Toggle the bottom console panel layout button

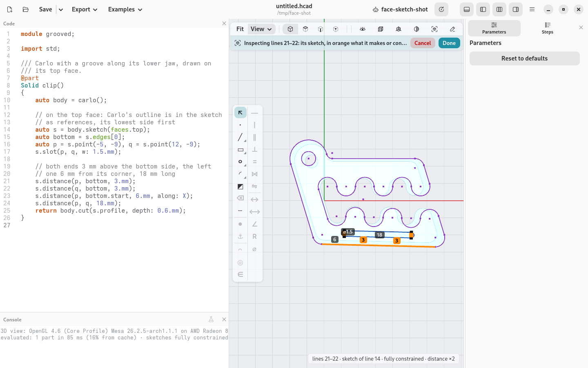467,9
